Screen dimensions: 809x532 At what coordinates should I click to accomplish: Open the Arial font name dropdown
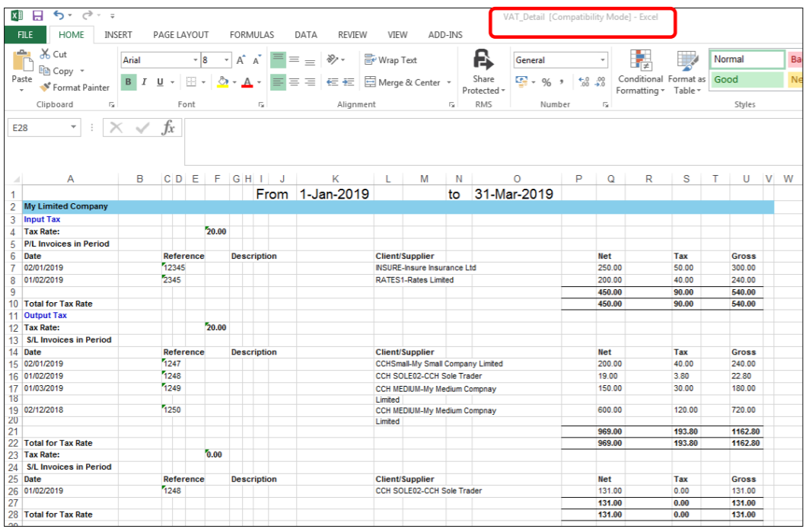point(196,60)
